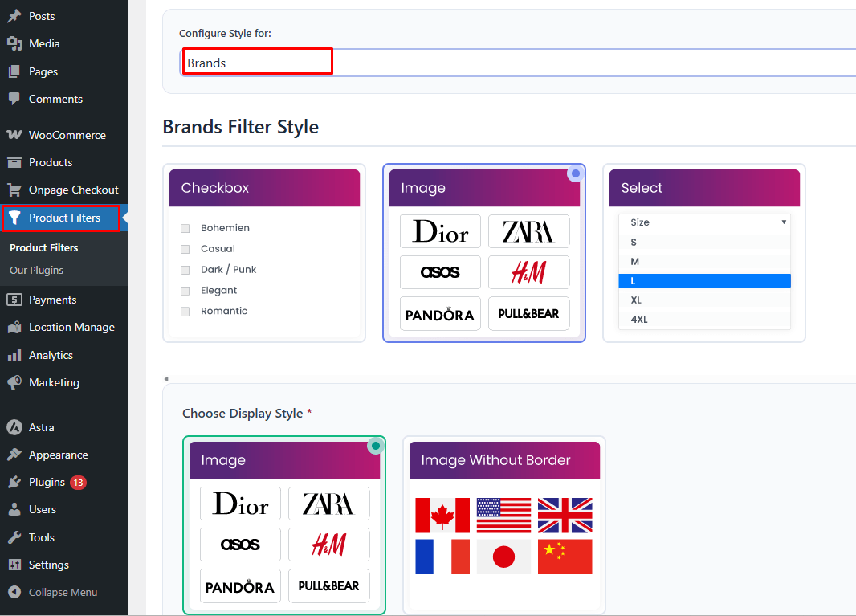The width and height of the screenshot is (856, 616).
Task: Click the Canada flag image
Action: (442, 515)
